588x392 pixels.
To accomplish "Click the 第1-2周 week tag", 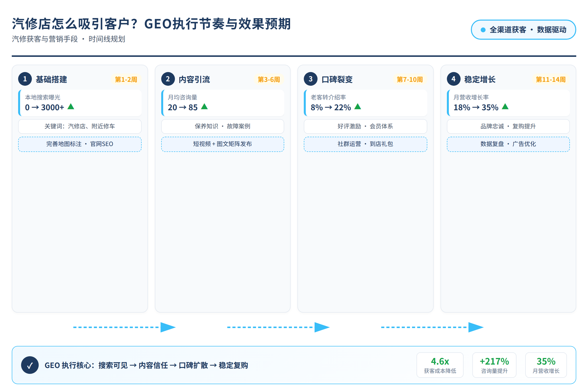I will (x=126, y=79).
